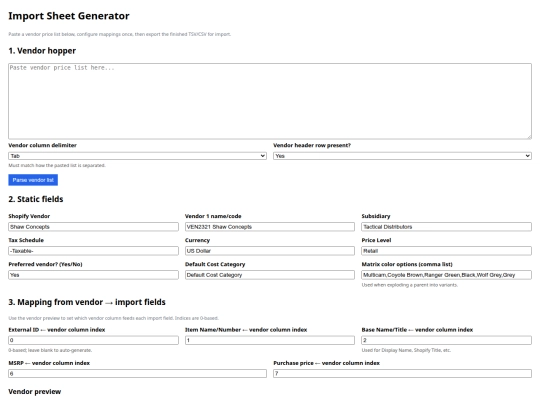The width and height of the screenshot is (540, 405).
Task: Click into the Subsidiary field
Action: point(446,227)
